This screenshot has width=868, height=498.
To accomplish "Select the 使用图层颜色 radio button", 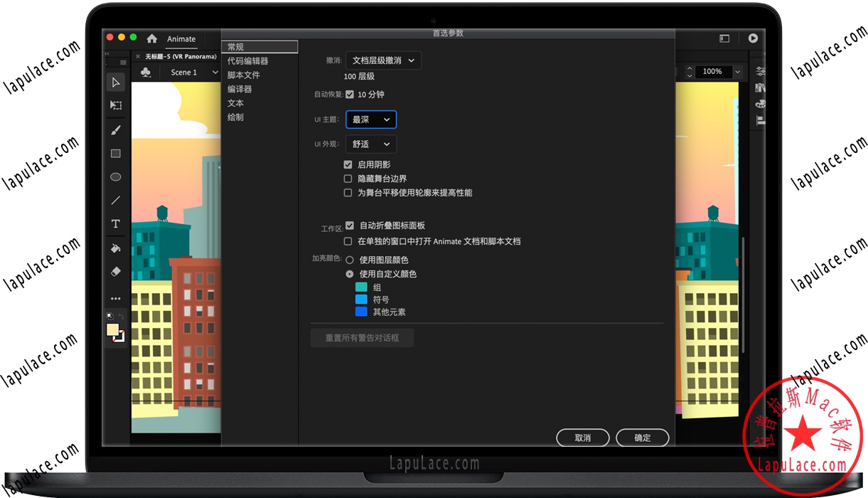I will coord(349,260).
